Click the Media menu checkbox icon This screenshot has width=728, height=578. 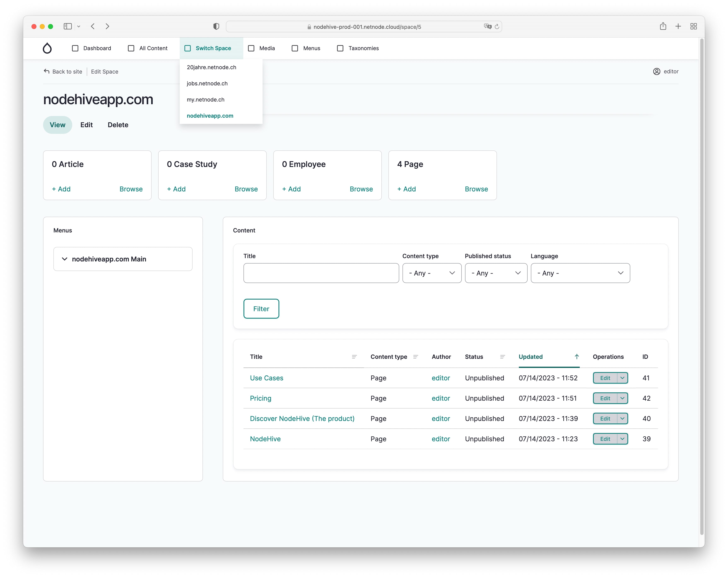coord(251,48)
